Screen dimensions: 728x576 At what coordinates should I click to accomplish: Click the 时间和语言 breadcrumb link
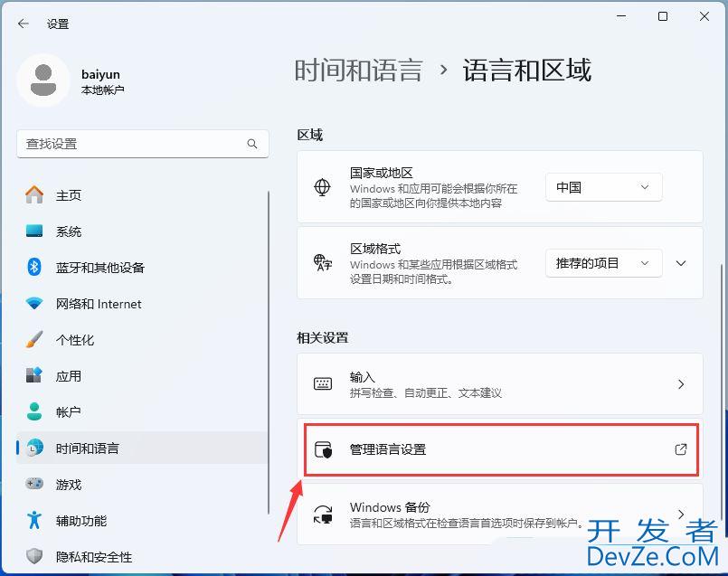coord(358,71)
